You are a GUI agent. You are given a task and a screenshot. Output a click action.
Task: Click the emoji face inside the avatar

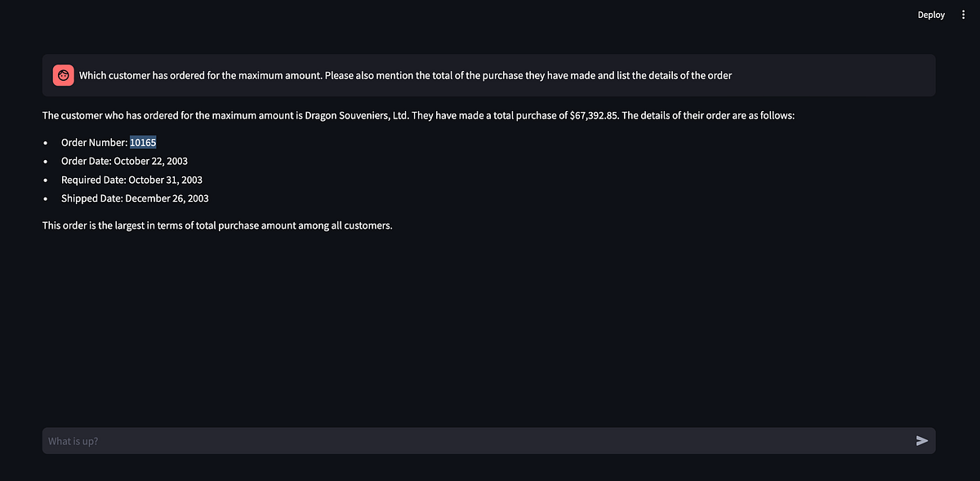(x=63, y=75)
